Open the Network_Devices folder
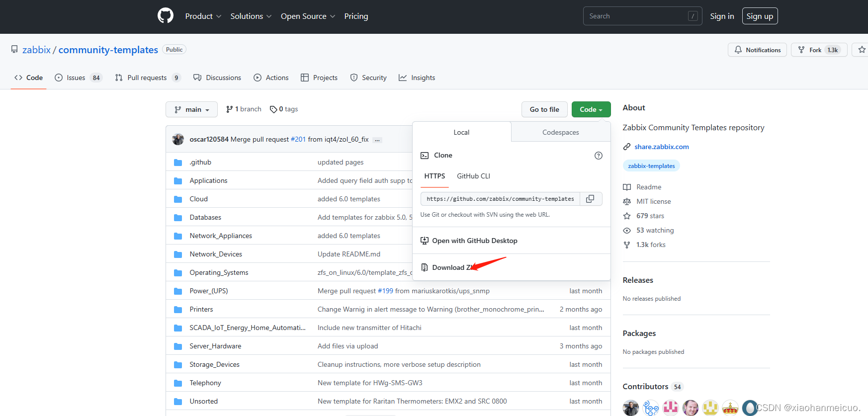The width and height of the screenshot is (868, 416). pyautogui.click(x=216, y=254)
